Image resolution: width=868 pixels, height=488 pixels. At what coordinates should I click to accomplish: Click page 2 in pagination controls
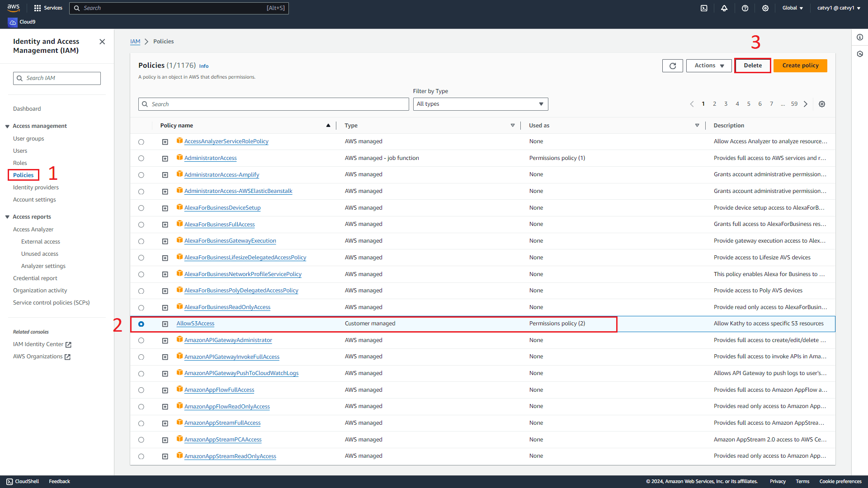714,103
